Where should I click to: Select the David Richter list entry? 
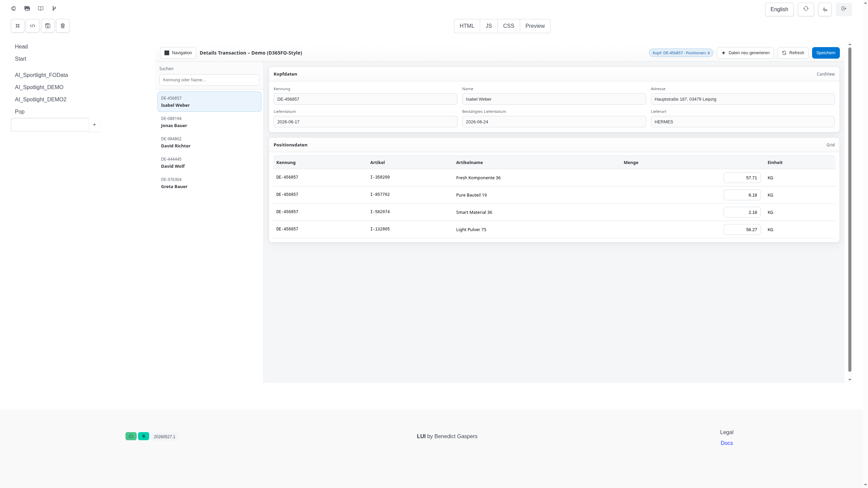click(209, 142)
